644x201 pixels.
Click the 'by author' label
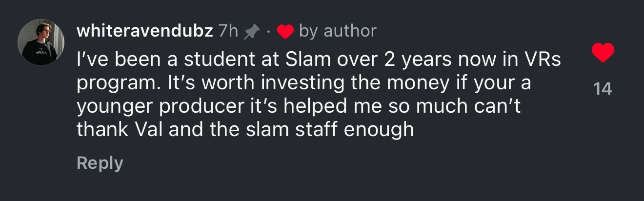pyautogui.click(x=338, y=31)
